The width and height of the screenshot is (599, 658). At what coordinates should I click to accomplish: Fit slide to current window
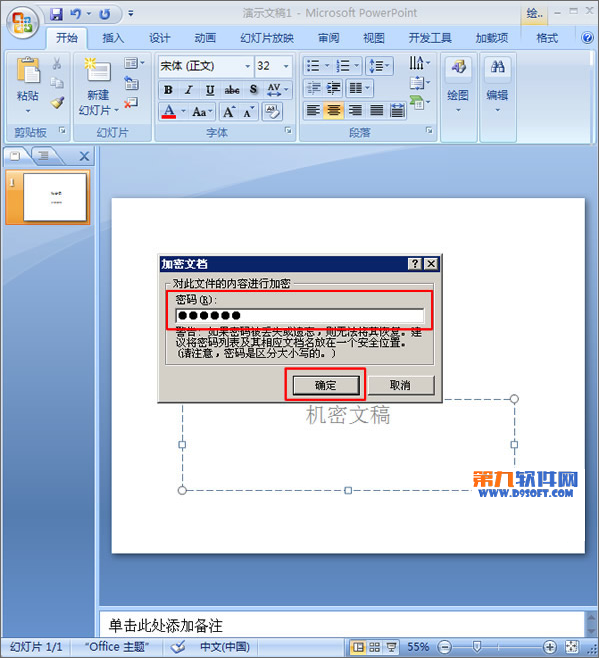(x=571, y=647)
